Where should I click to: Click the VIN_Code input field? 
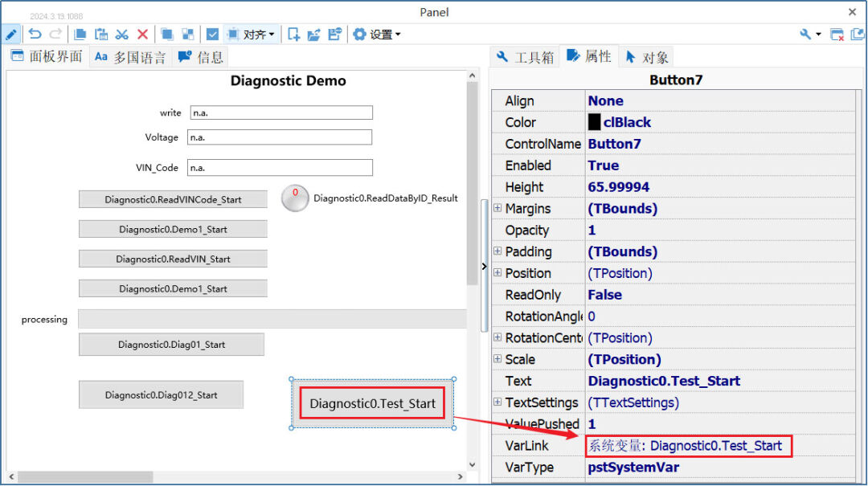click(280, 168)
